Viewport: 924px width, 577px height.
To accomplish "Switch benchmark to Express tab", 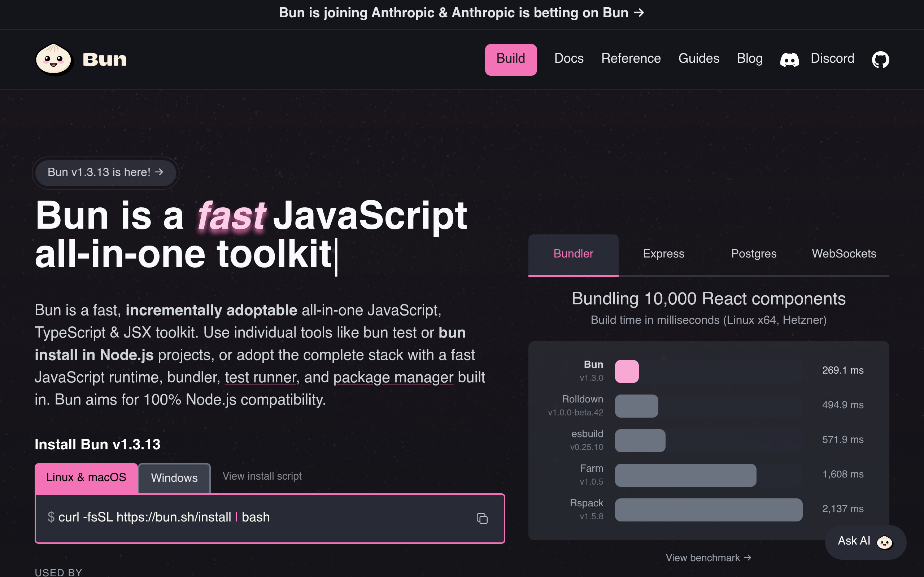I will 664,254.
